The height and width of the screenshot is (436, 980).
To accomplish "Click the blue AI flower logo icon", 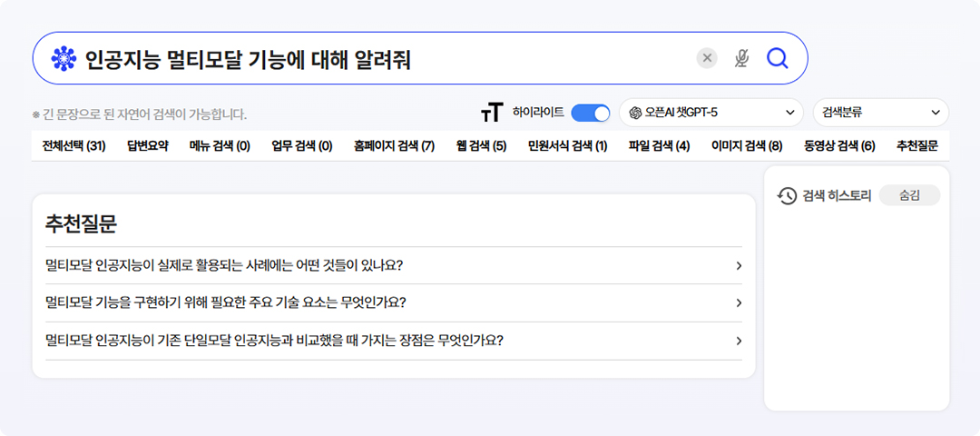I will tap(63, 59).
